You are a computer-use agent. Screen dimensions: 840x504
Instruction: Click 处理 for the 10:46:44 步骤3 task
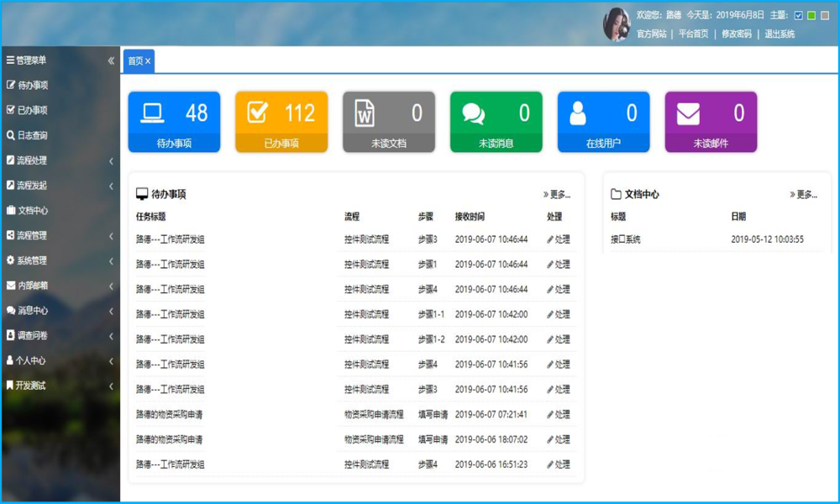(559, 239)
